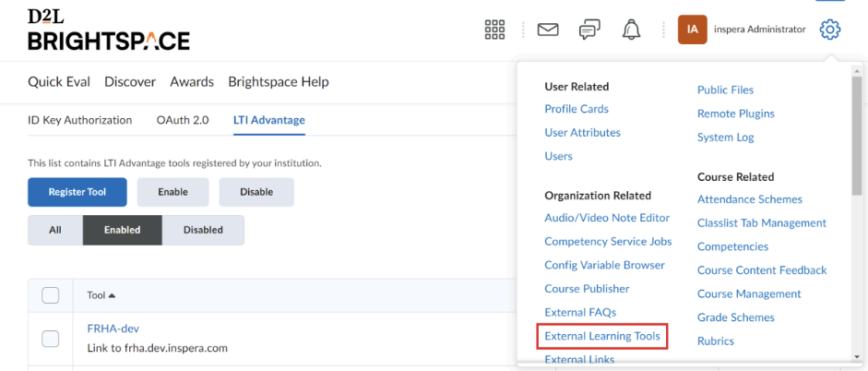This screenshot has width=868, height=371.
Task: Open Grade Schemes link
Action: [x=736, y=317]
